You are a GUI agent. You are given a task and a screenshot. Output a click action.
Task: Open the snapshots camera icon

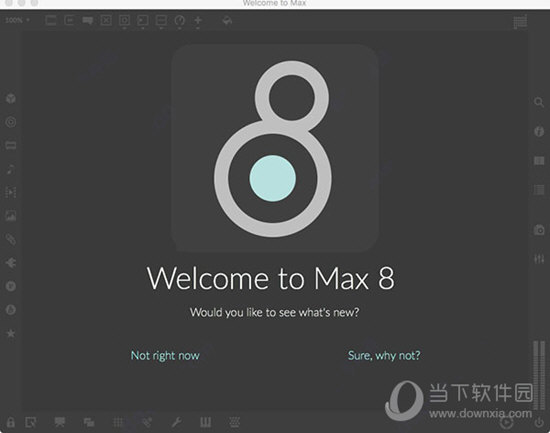[539, 230]
